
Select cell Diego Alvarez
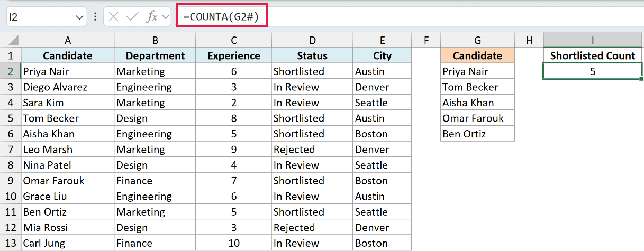click(x=68, y=87)
